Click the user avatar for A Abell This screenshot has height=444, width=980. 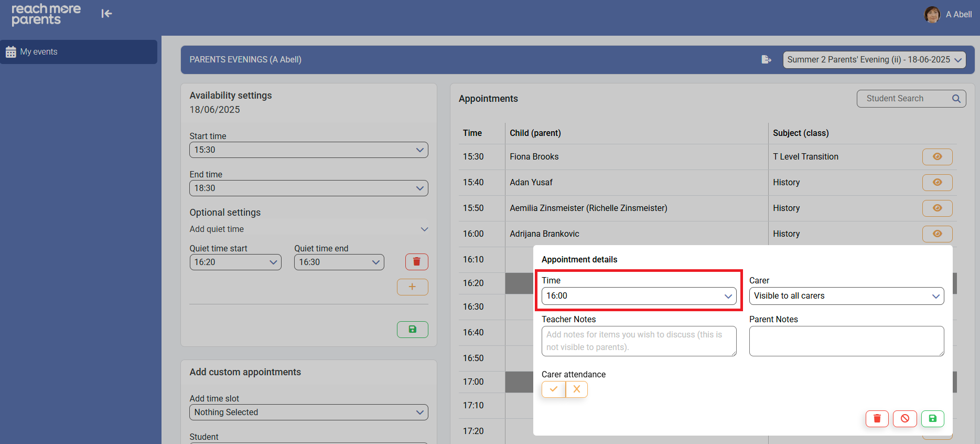click(932, 15)
